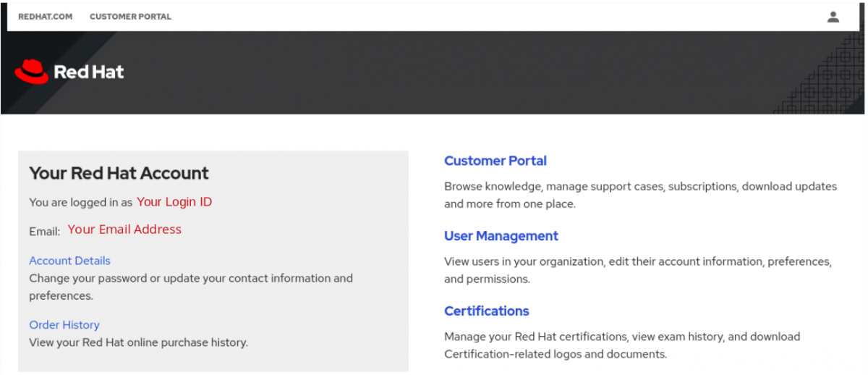The image size is (868, 375).
Task: Open the Account Details link
Action: 69,261
